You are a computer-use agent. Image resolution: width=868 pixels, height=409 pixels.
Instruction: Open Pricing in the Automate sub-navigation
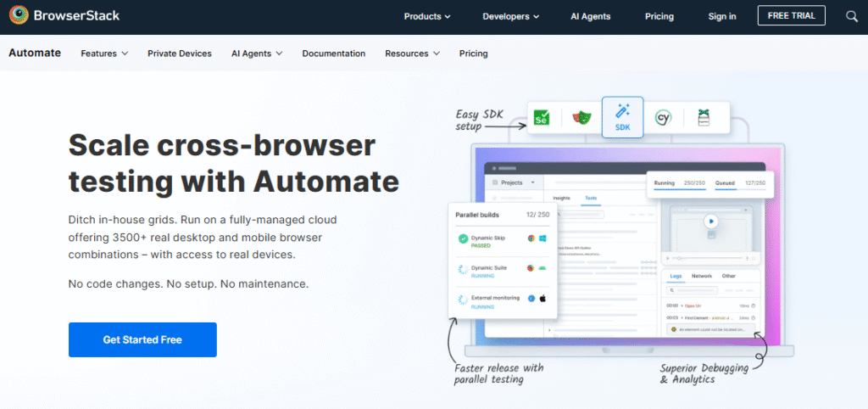(473, 53)
